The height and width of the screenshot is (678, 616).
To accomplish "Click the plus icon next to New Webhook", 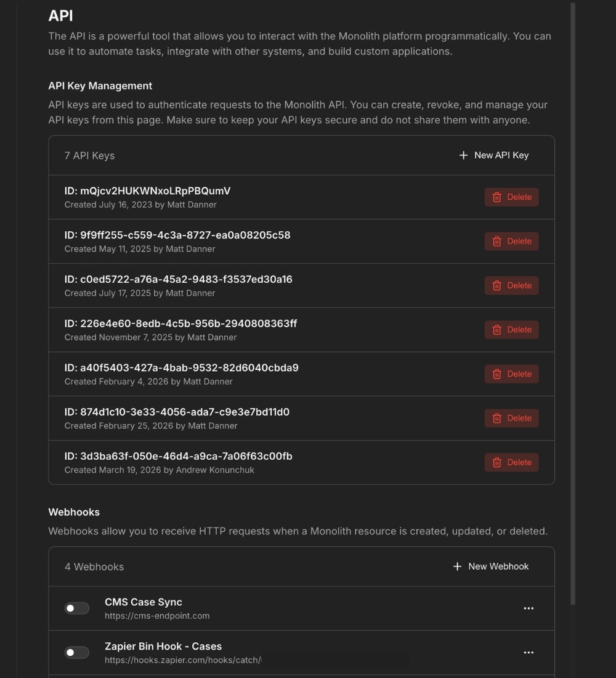I will point(457,566).
